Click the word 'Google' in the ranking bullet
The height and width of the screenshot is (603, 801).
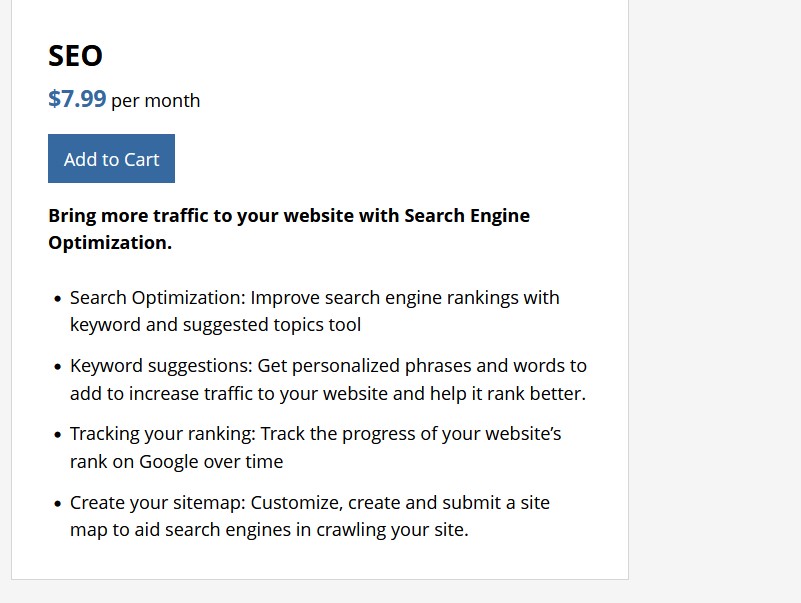[x=167, y=462]
